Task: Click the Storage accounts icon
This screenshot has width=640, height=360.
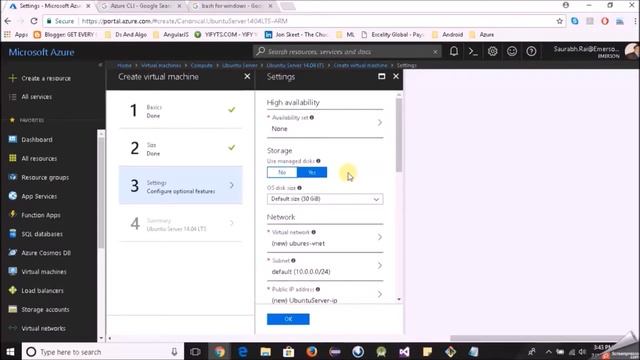Action: click(x=13, y=309)
